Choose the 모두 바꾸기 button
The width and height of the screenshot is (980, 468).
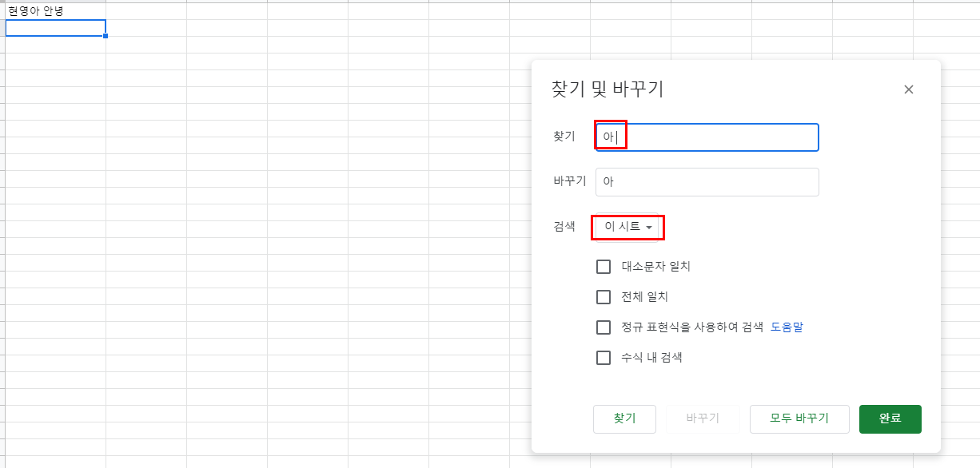pyautogui.click(x=799, y=418)
